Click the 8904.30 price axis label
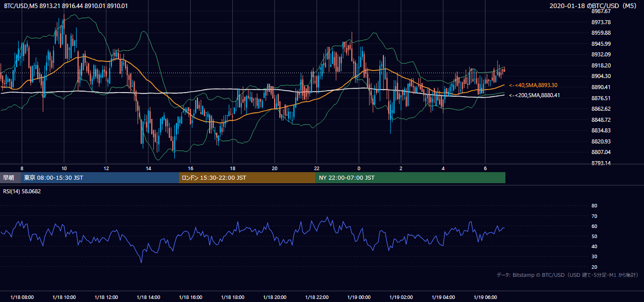644x302 pixels. click(601, 76)
